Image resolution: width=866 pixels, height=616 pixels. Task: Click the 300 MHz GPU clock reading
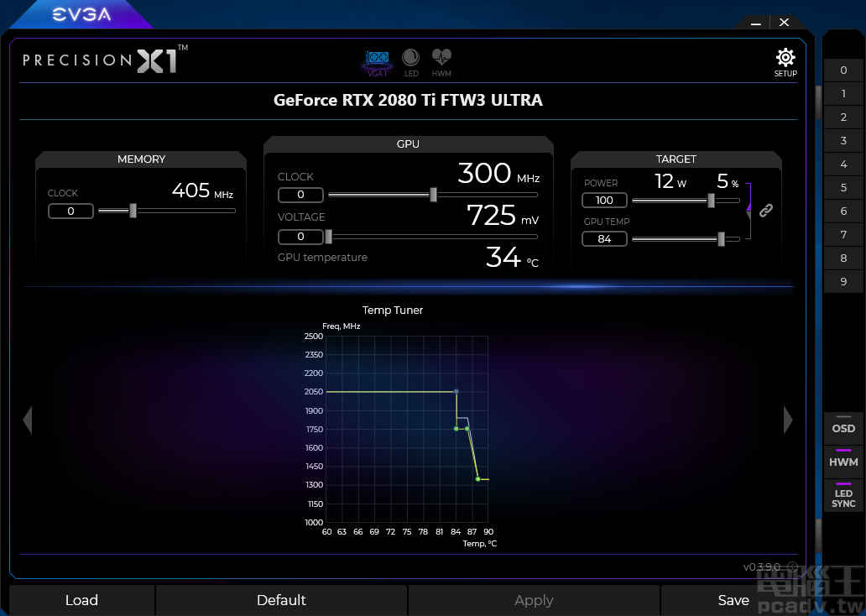click(498, 173)
